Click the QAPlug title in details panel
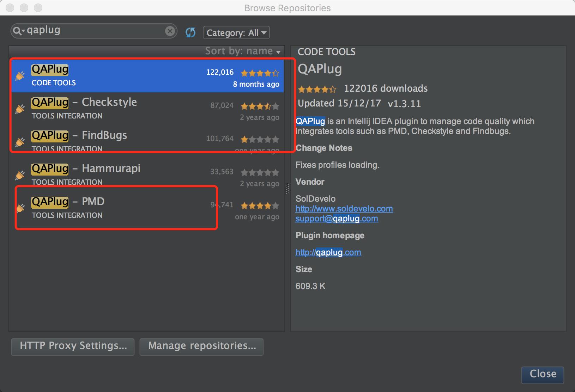The width and height of the screenshot is (575, 392). point(320,69)
